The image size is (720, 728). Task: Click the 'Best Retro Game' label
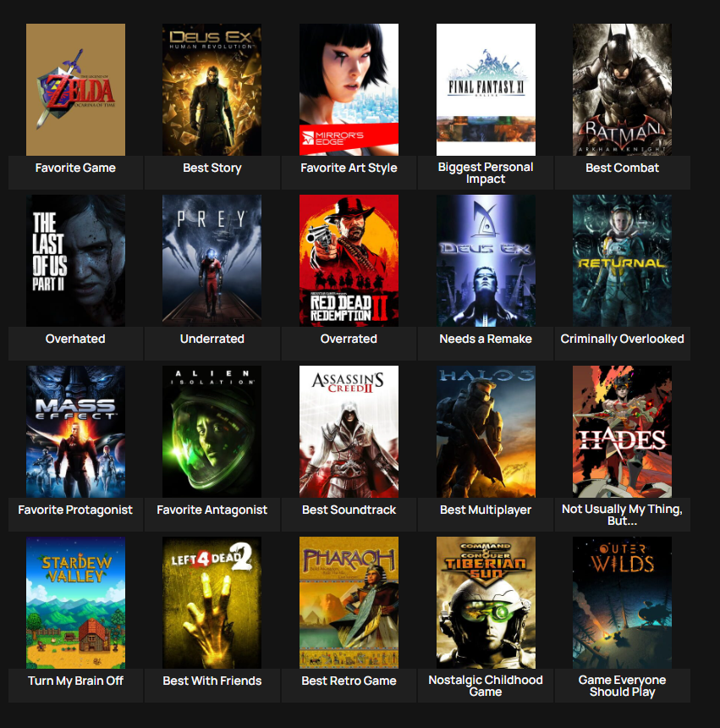pyautogui.click(x=349, y=681)
